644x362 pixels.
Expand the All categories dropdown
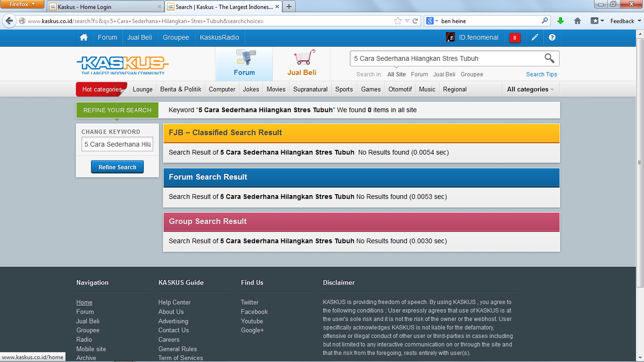pos(530,89)
